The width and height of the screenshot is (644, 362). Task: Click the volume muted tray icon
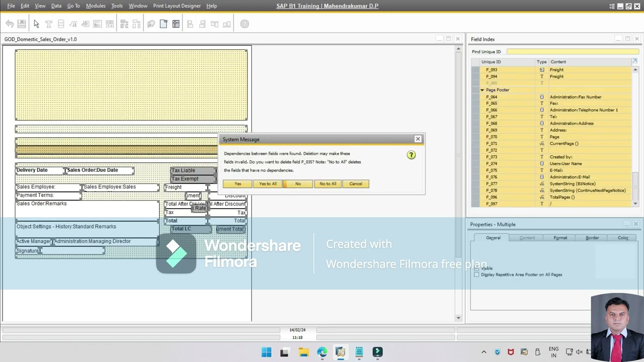click(x=580, y=352)
